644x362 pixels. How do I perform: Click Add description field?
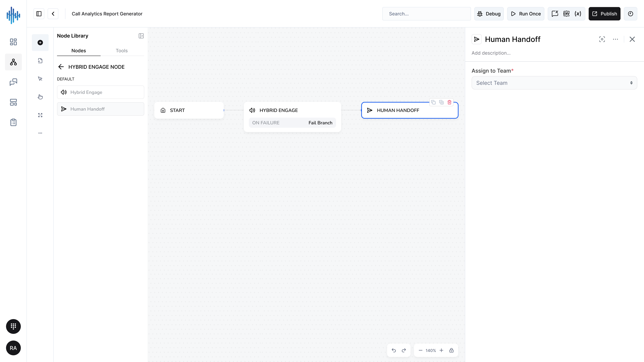point(491,53)
